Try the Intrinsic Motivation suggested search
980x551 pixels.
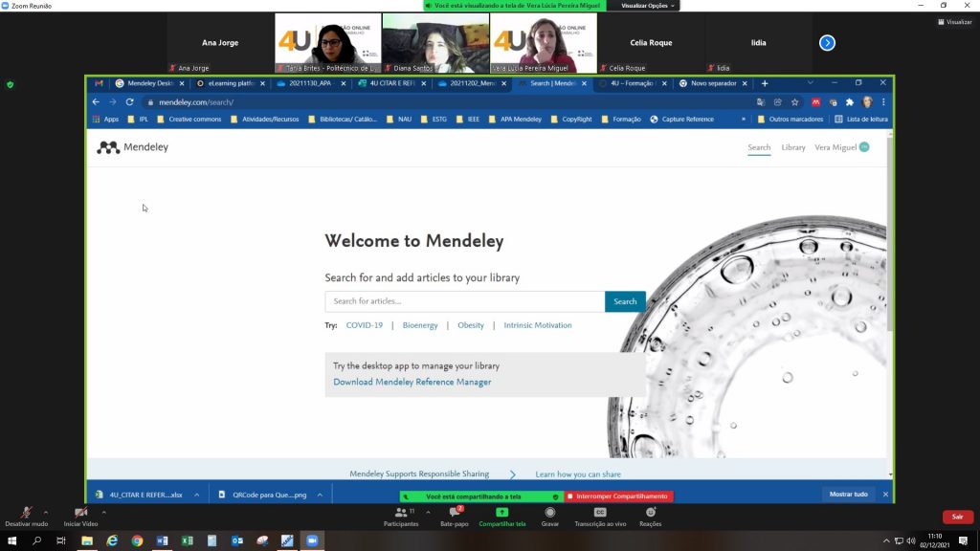coord(538,325)
